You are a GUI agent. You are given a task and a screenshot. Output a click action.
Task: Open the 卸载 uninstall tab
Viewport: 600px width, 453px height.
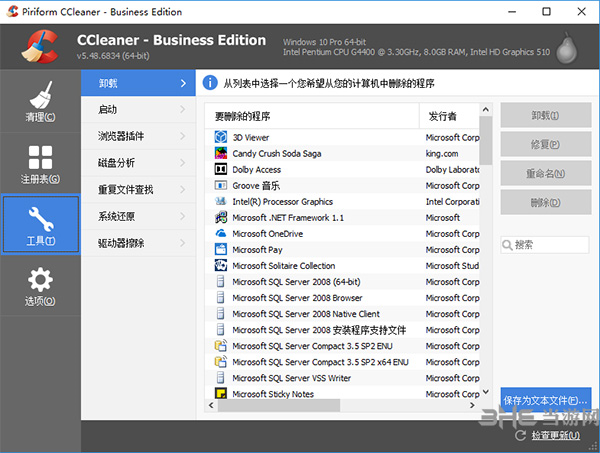coord(138,83)
